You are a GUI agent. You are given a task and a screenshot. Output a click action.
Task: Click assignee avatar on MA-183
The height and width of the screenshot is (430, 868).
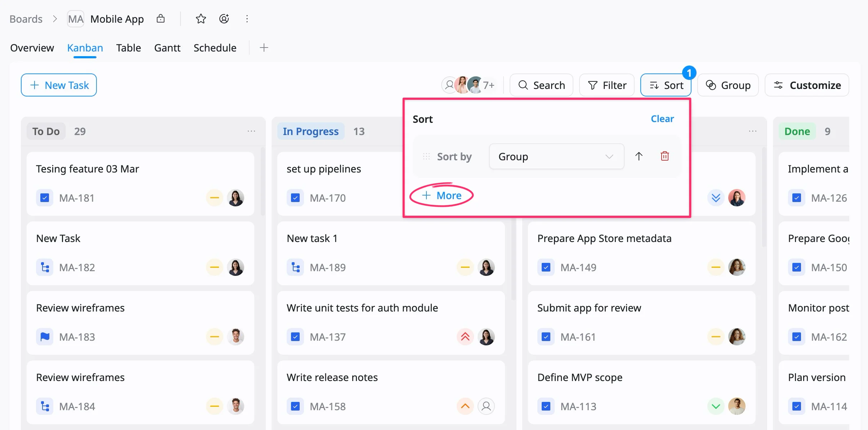pos(236,337)
